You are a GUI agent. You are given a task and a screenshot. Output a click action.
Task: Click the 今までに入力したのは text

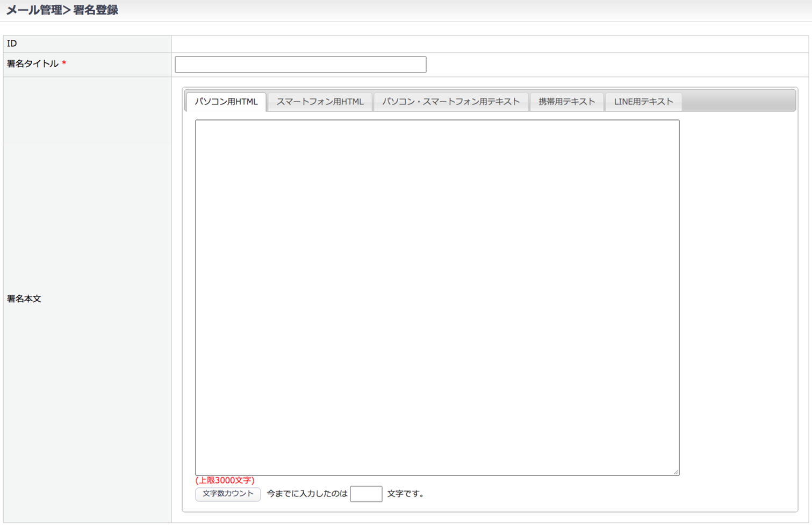click(307, 494)
